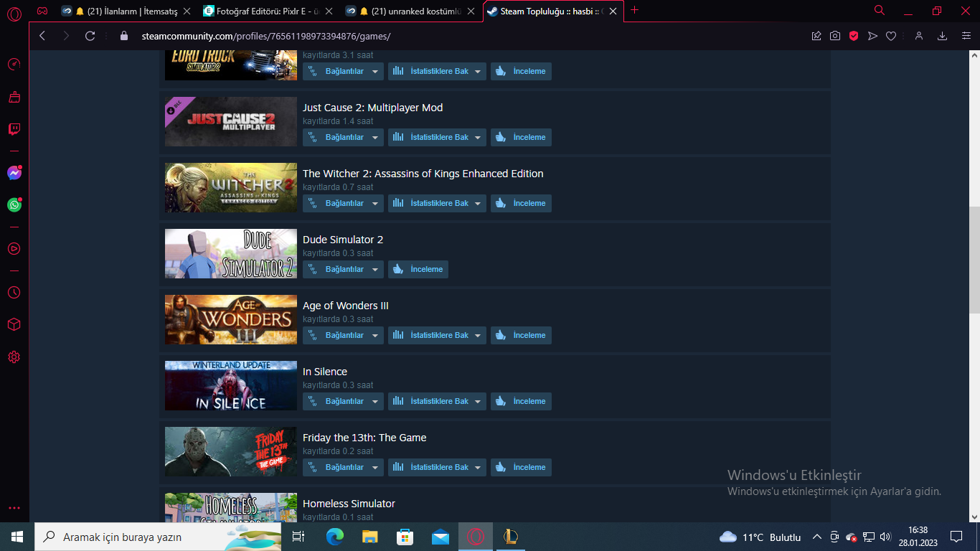Go back to the previous page
This screenshot has height=551, width=980.
point(42,36)
